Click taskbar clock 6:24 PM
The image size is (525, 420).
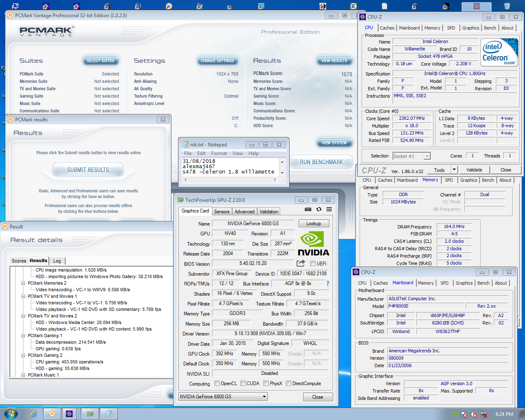tap(504, 414)
